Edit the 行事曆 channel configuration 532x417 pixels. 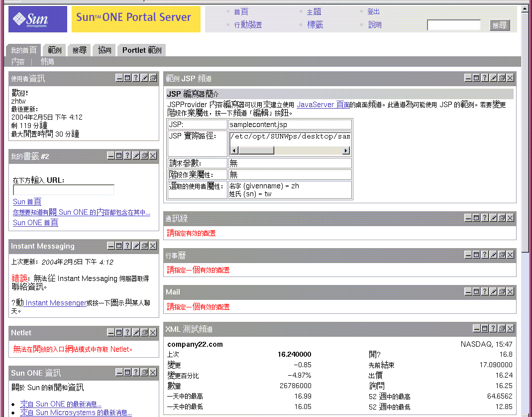tap(493, 255)
